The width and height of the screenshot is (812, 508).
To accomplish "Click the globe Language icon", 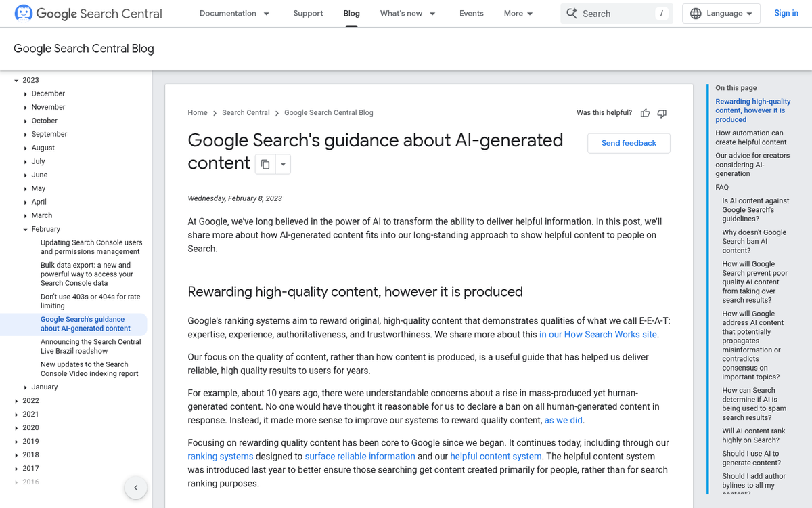I will click(x=696, y=14).
